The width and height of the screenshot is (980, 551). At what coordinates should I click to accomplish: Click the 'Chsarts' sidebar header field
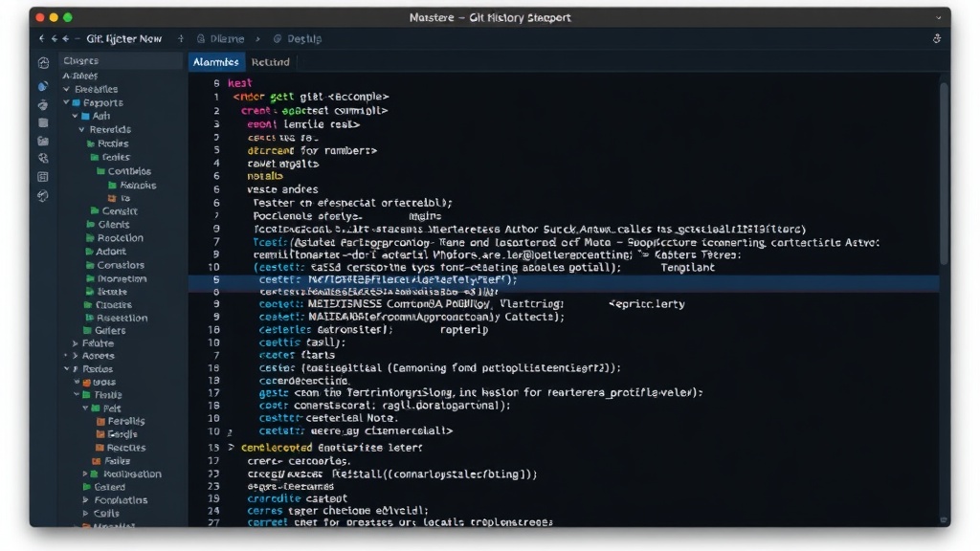tap(122, 60)
